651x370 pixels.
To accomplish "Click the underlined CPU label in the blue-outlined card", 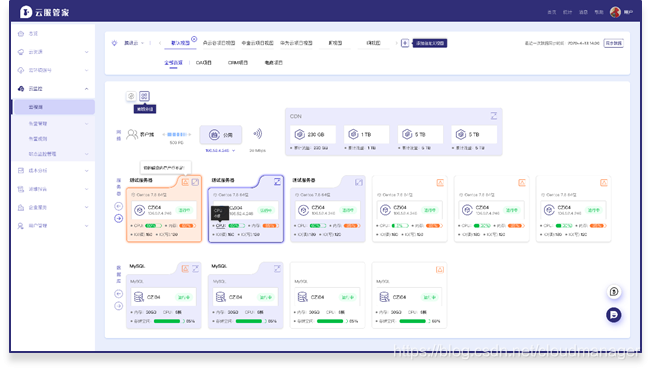I will 220,225.
